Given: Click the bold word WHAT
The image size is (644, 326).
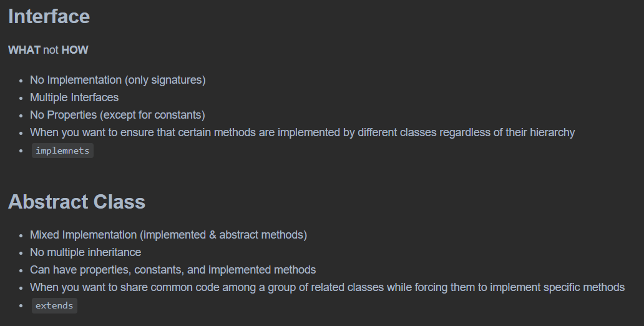Looking at the screenshot, I should point(24,50).
